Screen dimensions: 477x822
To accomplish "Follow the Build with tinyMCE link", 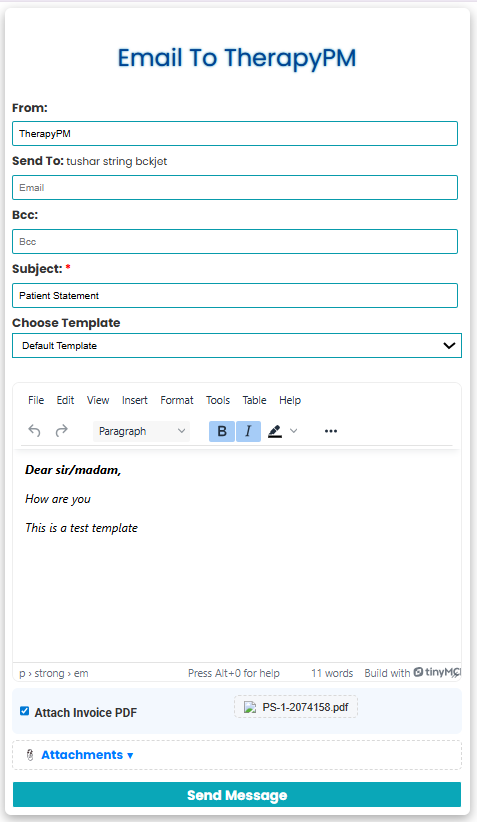I will click(413, 673).
